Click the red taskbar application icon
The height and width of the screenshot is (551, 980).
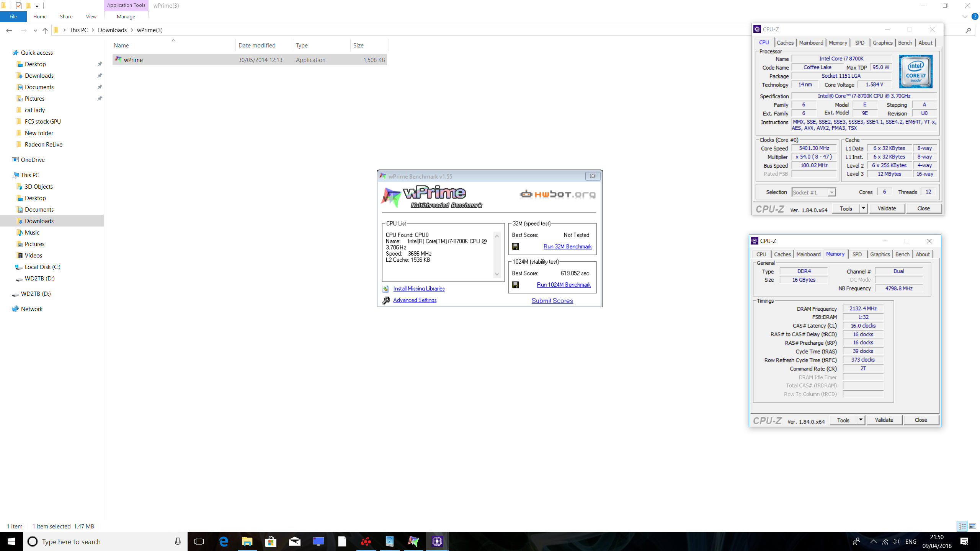366,541
